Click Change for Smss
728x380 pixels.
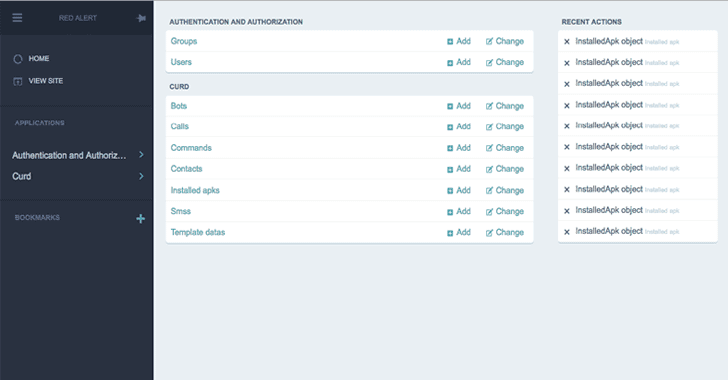(505, 211)
